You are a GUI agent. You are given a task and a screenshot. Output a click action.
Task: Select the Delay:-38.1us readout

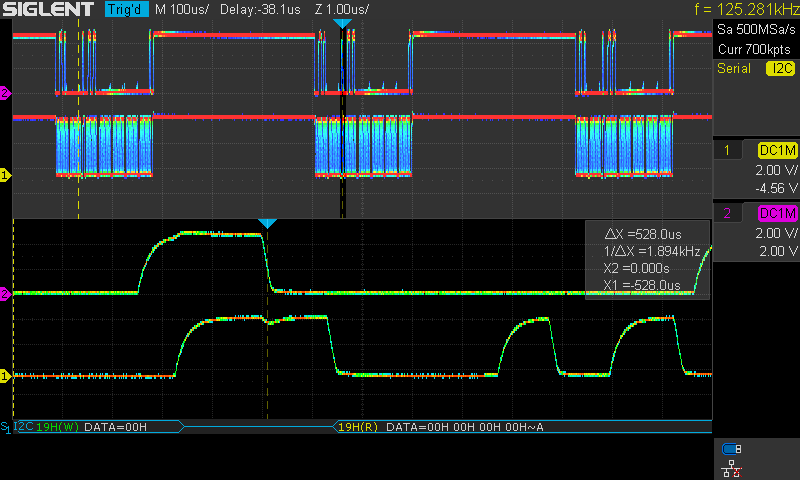[260, 9]
